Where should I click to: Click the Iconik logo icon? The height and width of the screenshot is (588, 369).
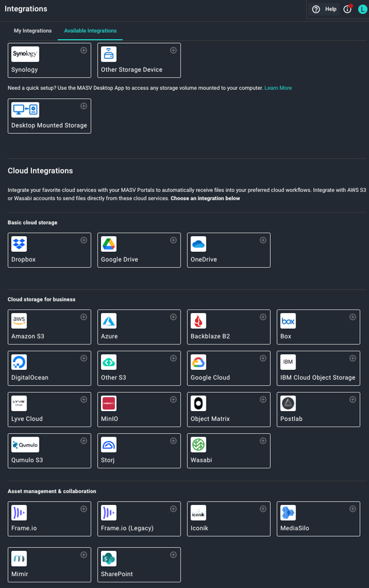point(199,513)
